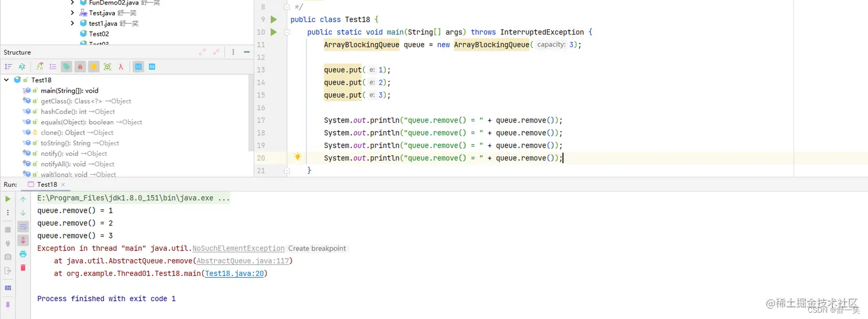Toggle autoscroll to source in Structure
Screen dimensions: 868x319
tap(138, 67)
